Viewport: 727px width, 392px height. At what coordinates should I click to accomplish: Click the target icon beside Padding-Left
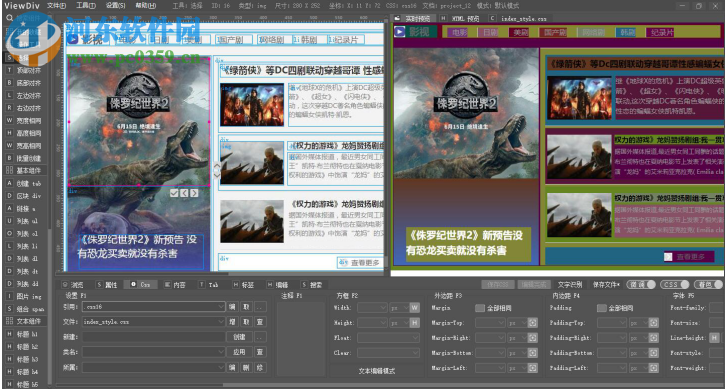654,368
